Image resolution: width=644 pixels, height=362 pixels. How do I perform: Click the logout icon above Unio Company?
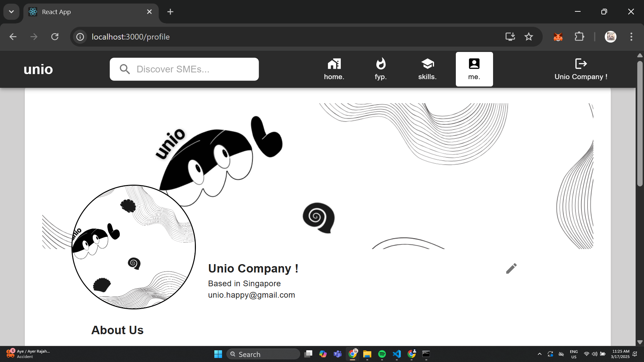(x=581, y=64)
